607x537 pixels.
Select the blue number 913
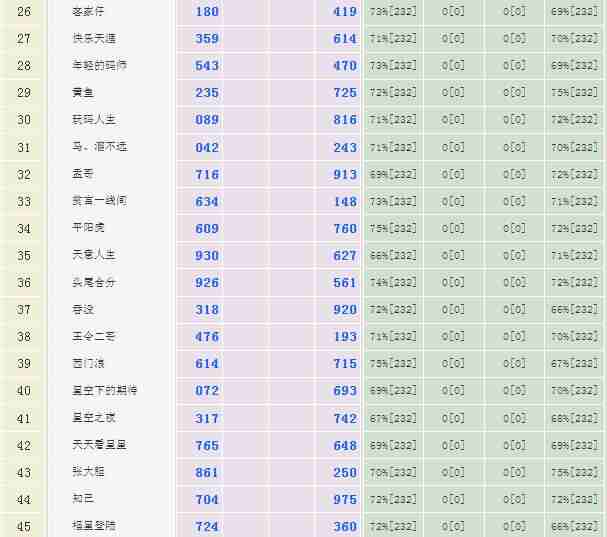point(344,174)
